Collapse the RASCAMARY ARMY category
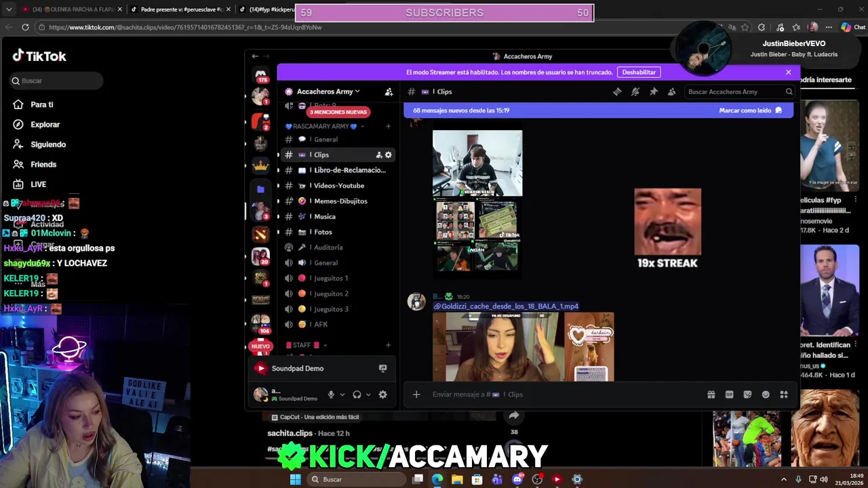The image size is (868, 488). (x=324, y=126)
